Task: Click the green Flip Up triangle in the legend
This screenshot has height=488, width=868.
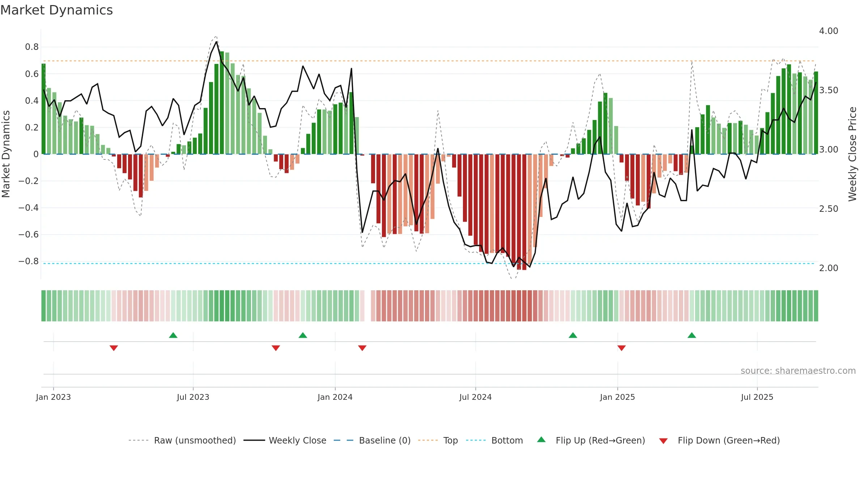Action: pyautogui.click(x=541, y=440)
